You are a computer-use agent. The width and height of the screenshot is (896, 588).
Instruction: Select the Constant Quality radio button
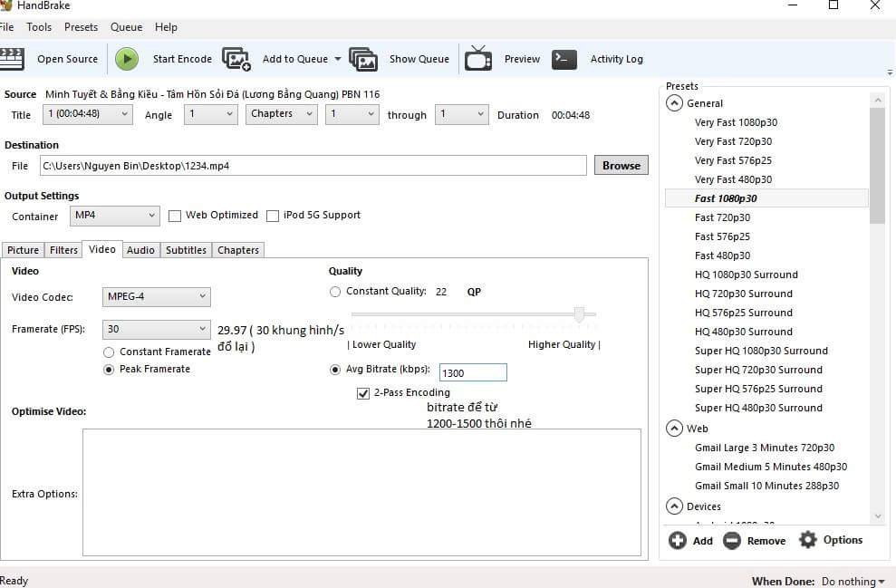coord(335,292)
